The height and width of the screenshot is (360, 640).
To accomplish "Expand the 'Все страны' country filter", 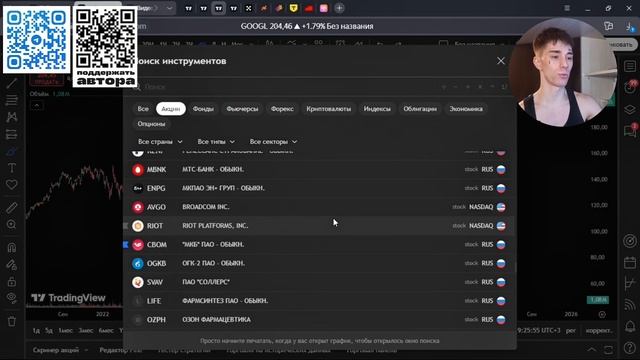I will [160, 142].
